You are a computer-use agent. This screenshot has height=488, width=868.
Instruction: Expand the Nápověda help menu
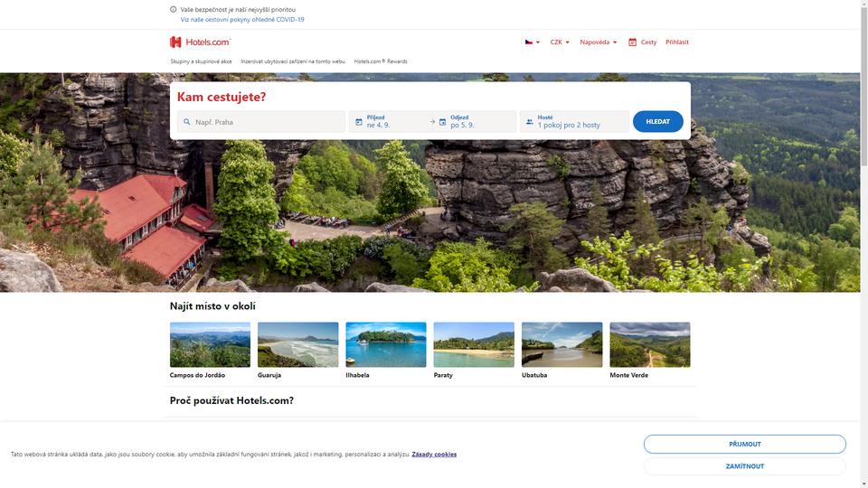[x=599, y=42]
